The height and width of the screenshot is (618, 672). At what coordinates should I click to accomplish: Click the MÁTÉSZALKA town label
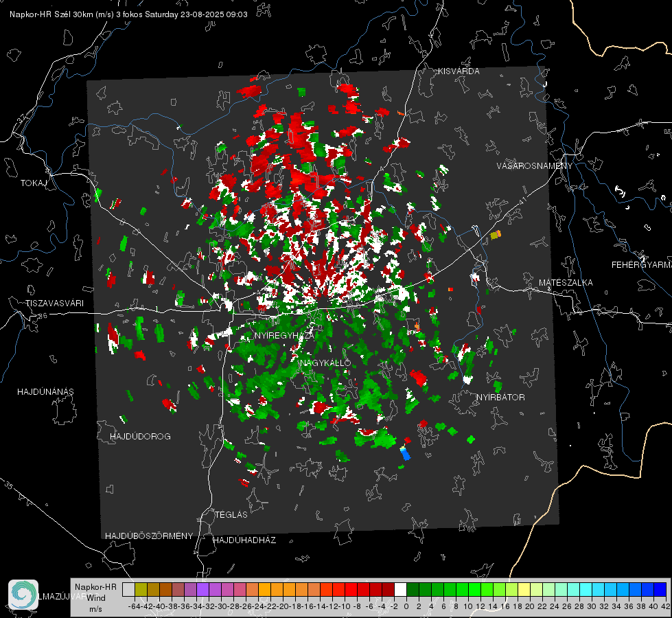click(x=566, y=283)
